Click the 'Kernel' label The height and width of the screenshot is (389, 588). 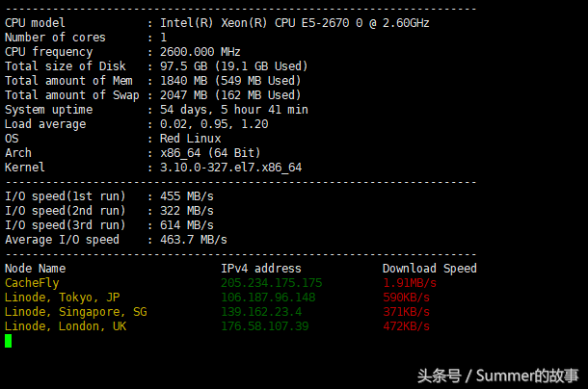(x=25, y=168)
